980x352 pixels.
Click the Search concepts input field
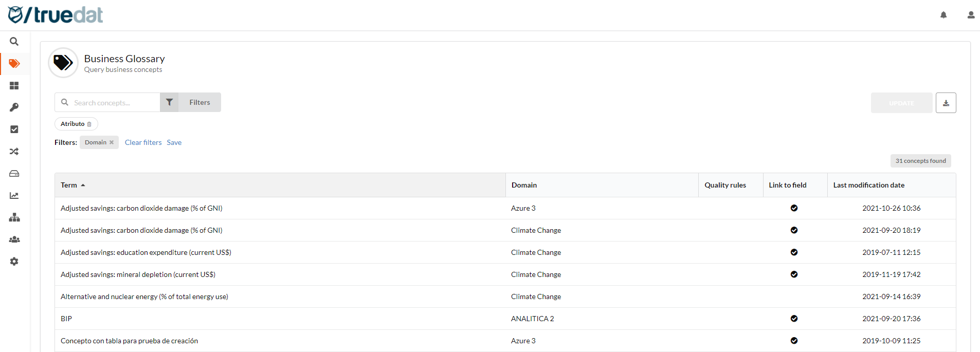pos(114,103)
